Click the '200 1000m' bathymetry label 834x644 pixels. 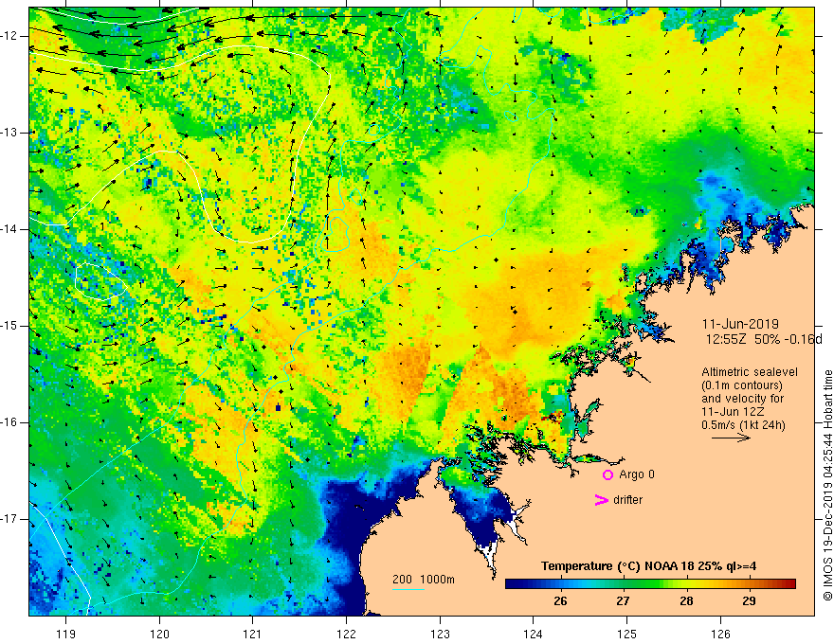(424, 580)
